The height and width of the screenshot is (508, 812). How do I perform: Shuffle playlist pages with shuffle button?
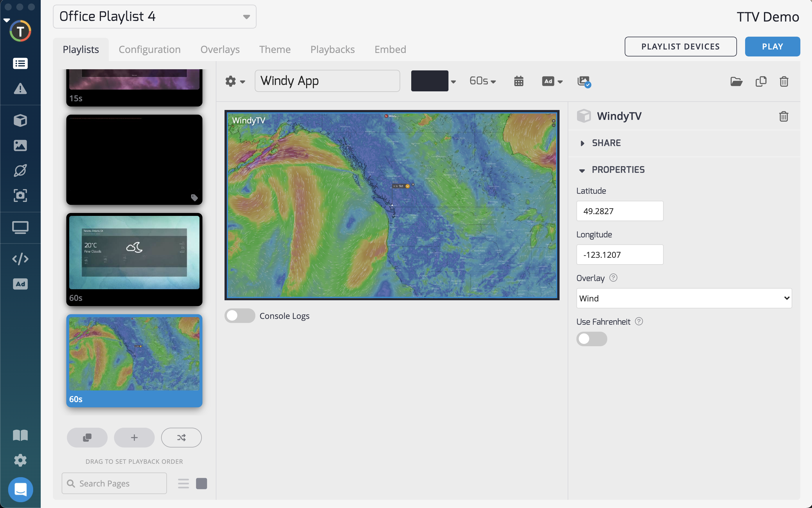click(181, 438)
